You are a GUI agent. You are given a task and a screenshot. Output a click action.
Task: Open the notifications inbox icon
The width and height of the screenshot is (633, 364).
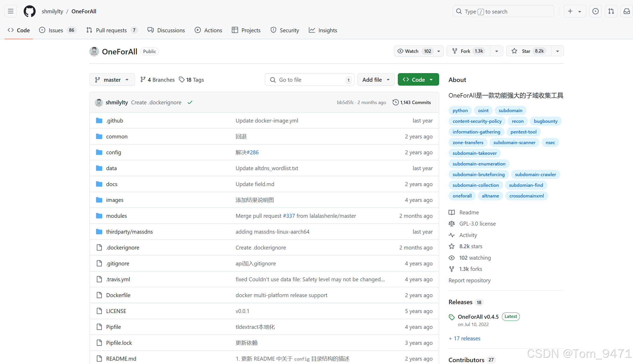[626, 11]
